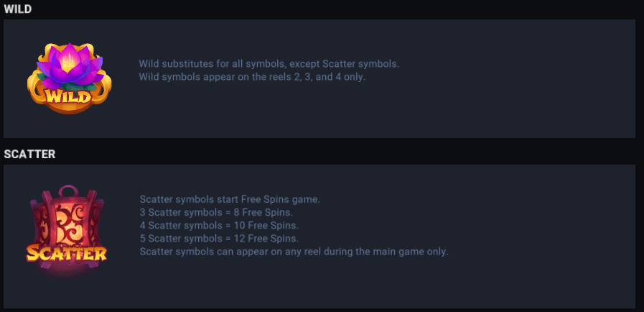Click the purple lotus flower on the Wild symbol
The image size is (644, 312).
tap(68, 60)
